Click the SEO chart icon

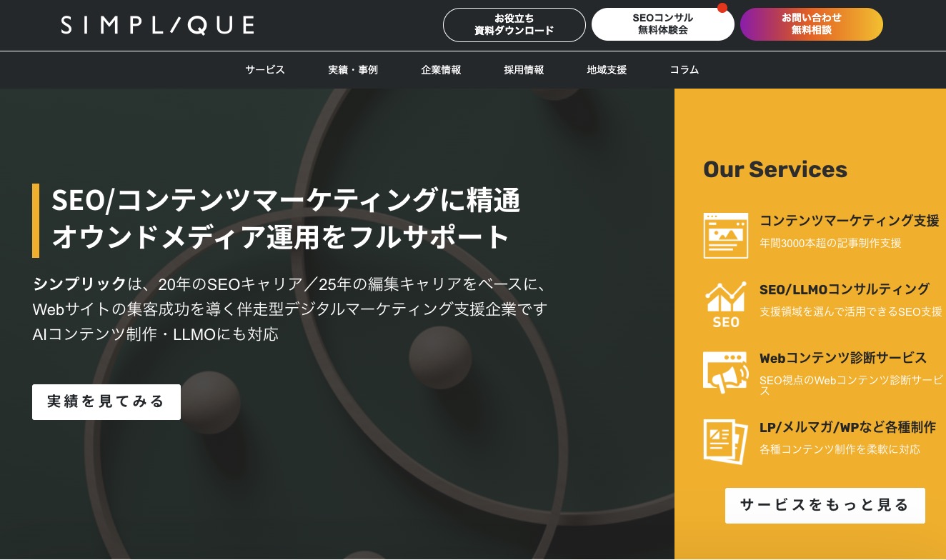(x=725, y=304)
